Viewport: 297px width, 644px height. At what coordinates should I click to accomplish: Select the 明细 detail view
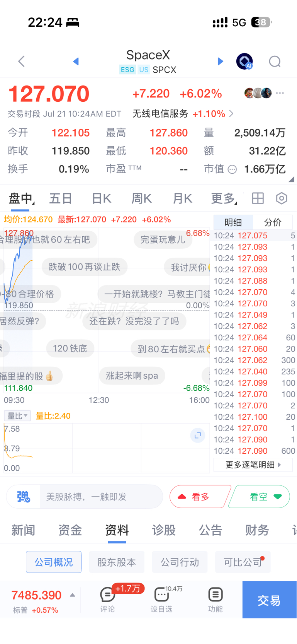pyautogui.click(x=233, y=222)
